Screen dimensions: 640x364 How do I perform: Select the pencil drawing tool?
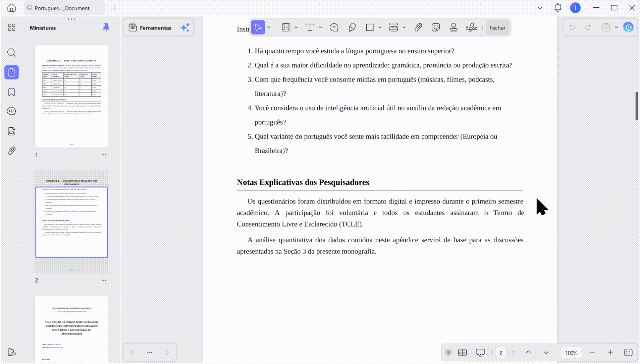pyautogui.click(x=352, y=27)
